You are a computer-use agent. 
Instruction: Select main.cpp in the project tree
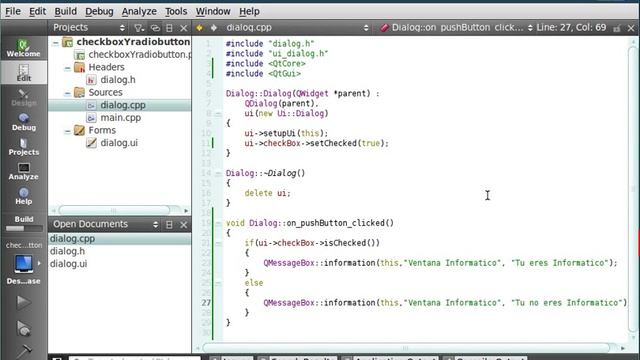[x=120, y=118]
